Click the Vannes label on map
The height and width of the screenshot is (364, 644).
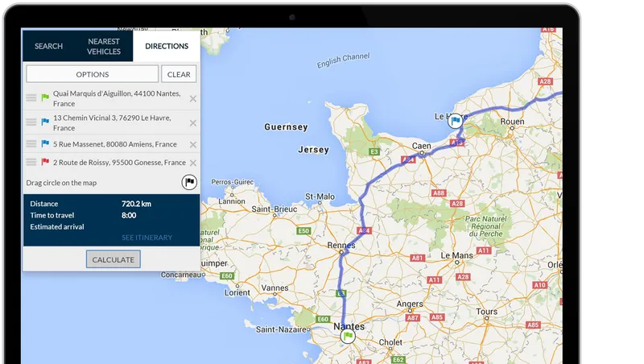pyautogui.click(x=275, y=288)
